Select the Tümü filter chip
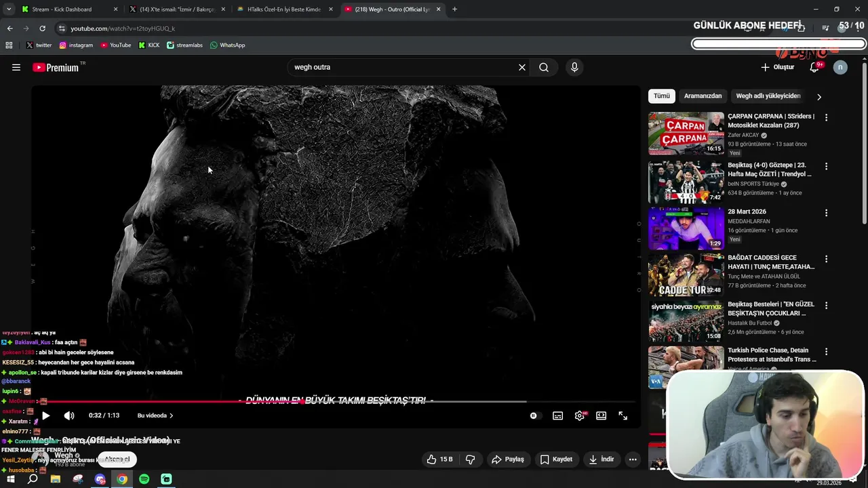Viewport: 868px width, 488px height. [x=662, y=96]
